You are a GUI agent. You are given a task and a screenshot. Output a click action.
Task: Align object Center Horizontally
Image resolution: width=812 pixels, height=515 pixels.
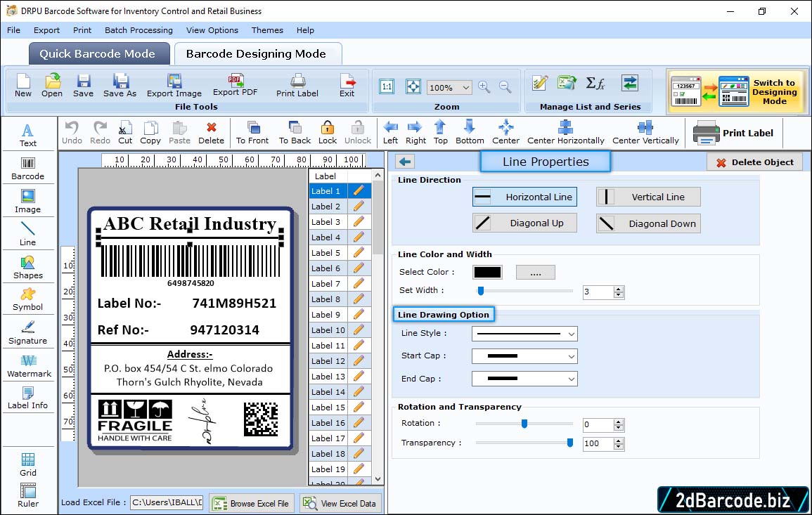pyautogui.click(x=565, y=133)
